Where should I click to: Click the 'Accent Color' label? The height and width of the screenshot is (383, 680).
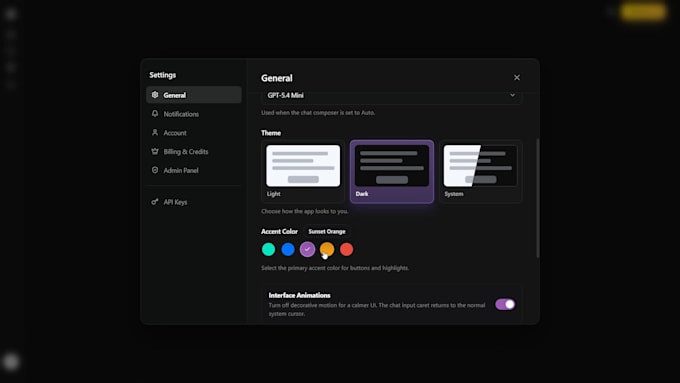click(279, 232)
